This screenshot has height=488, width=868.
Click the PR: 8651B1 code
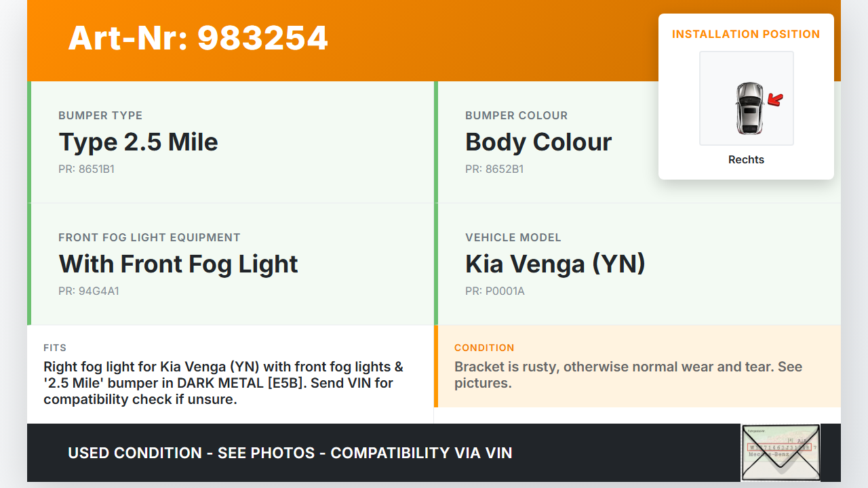[x=86, y=169]
